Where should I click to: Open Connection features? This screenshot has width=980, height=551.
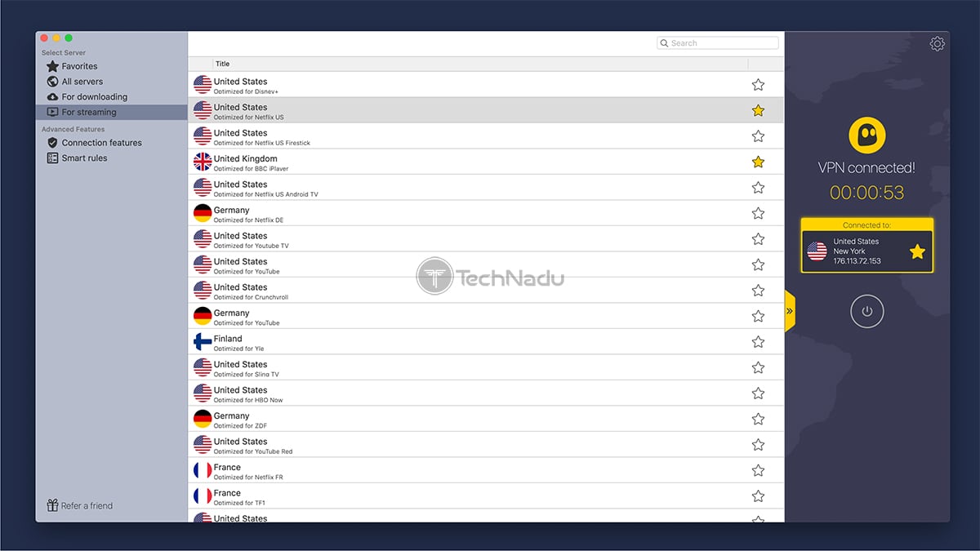click(101, 143)
